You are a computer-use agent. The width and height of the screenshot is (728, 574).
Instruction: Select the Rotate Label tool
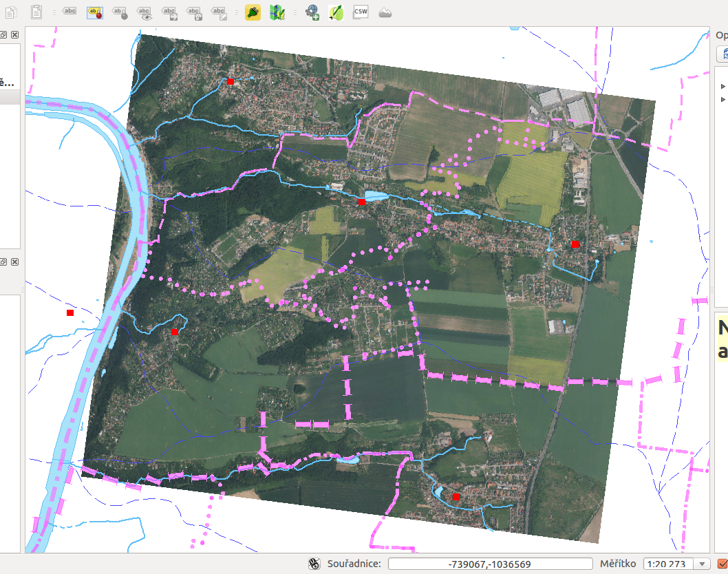[194, 13]
